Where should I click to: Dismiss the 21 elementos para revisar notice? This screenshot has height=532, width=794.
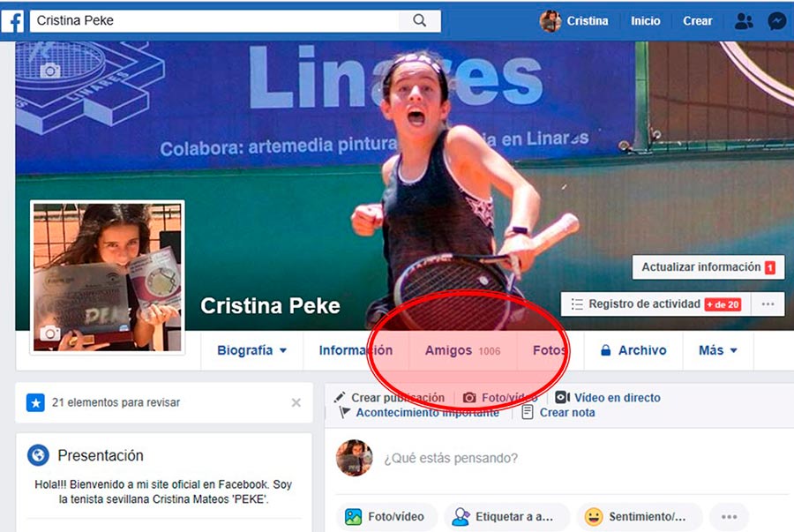(x=296, y=402)
